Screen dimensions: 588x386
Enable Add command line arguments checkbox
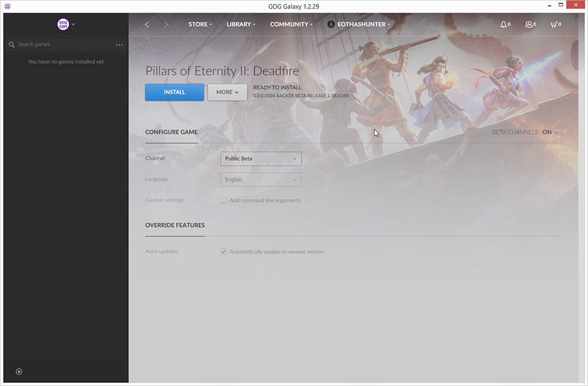pos(223,200)
